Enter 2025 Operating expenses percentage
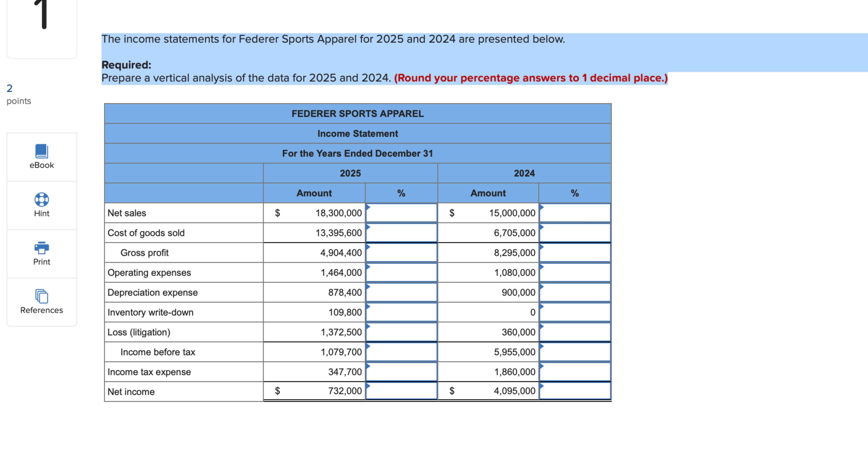Screen dimensions: 868x454 [x=401, y=273]
